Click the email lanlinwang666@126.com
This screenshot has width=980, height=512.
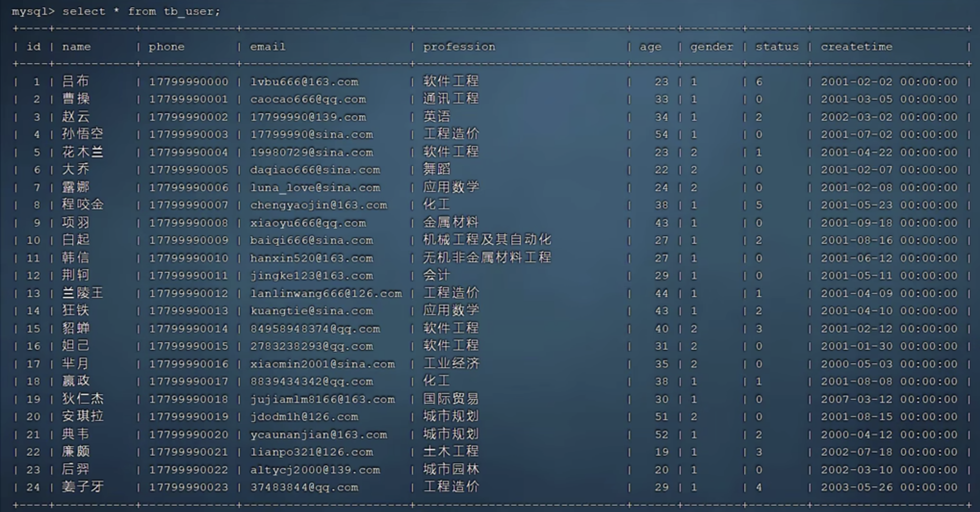coord(326,293)
